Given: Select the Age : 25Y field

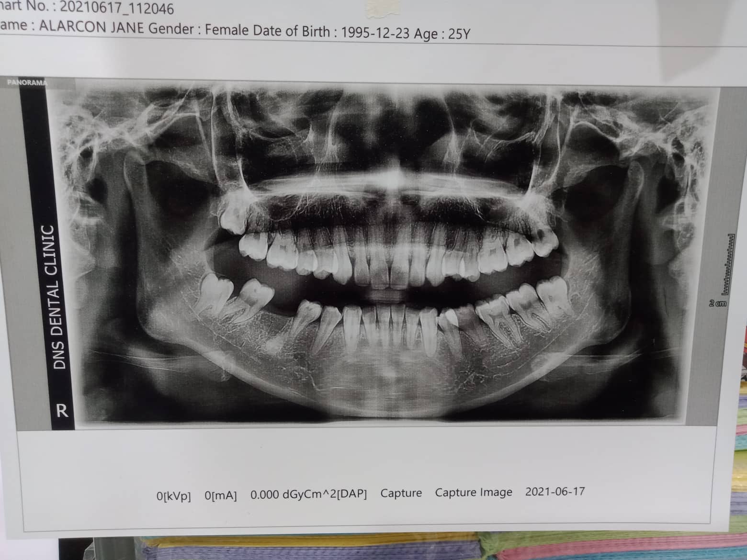Looking at the screenshot, I should [445, 34].
